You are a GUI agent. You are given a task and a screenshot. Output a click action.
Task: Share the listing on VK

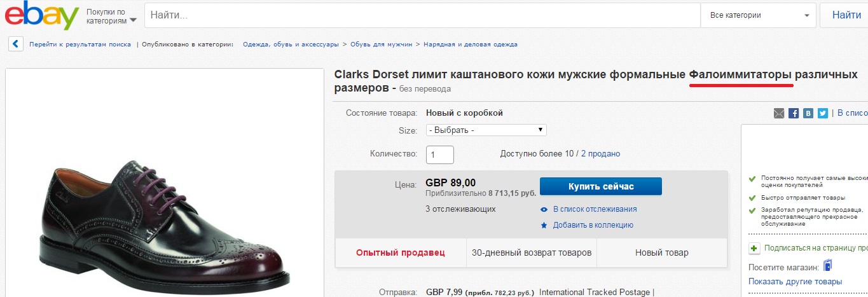tap(808, 113)
